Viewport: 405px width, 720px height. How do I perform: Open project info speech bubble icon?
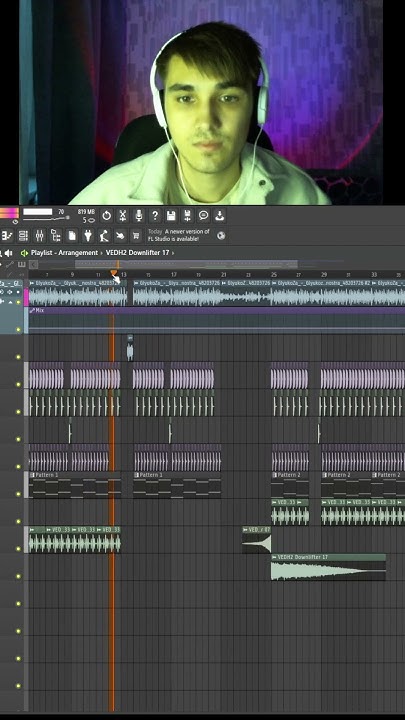tap(203, 215)
